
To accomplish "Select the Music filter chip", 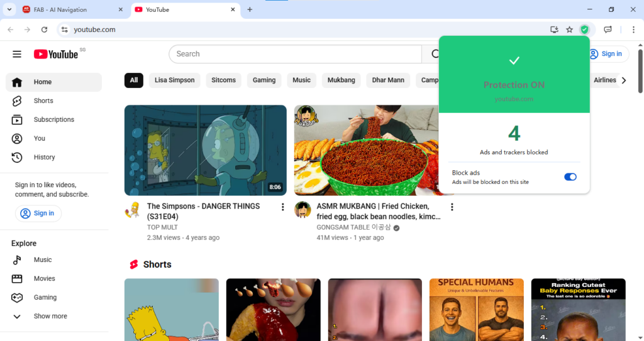I will coord(301,80).
